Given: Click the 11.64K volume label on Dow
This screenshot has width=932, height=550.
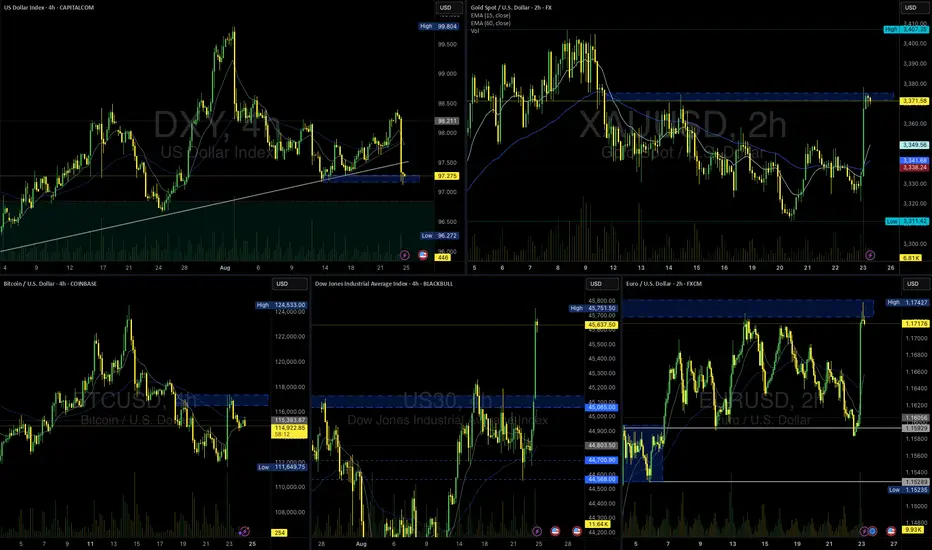Looking at the screenshot, I should pyautogui.click(x=598, y=524).
